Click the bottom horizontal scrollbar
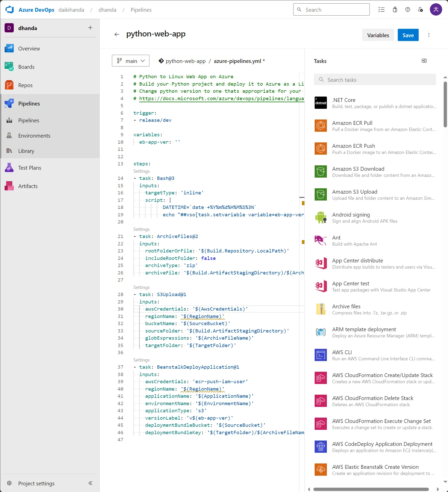 click(x=371, y=489)
